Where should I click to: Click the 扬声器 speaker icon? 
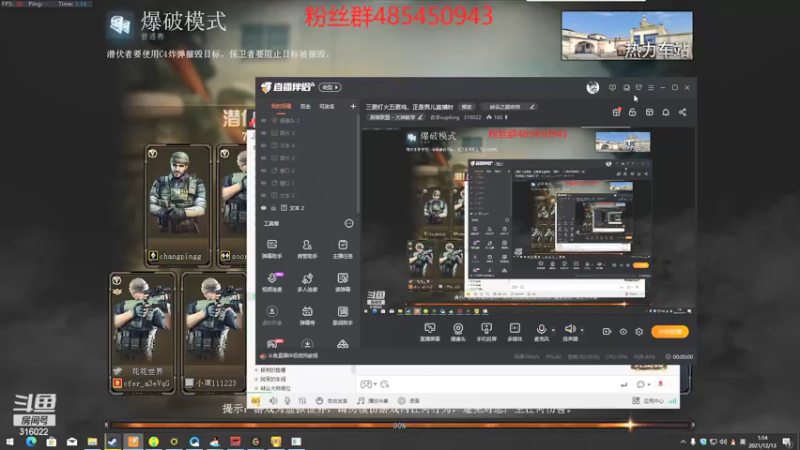point(569,329)
